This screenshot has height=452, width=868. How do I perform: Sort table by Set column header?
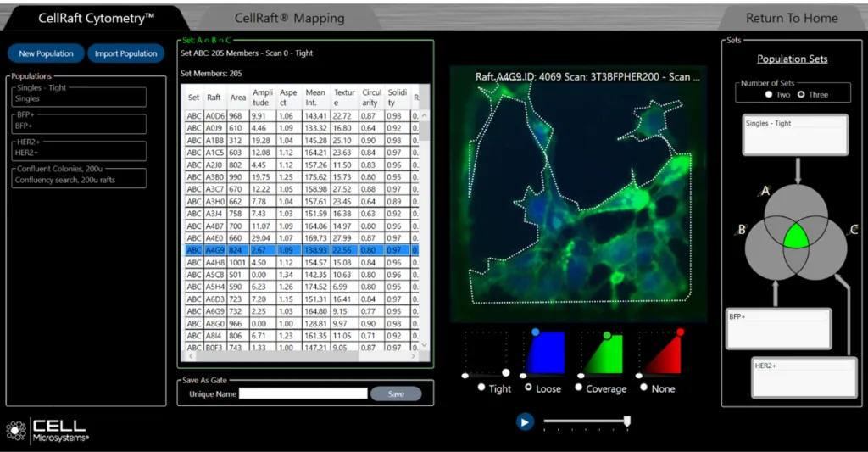[x=193, y=98]
